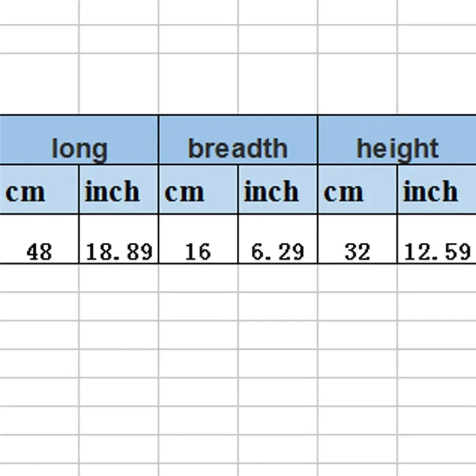The width and height of the screenshot is (476, 476).
Task: Select the cell containing 16
Action: pos(198,239)
